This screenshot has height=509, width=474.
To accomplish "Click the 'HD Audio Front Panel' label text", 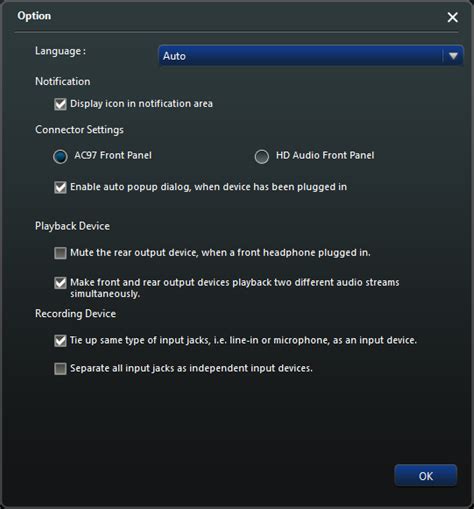I will 325,155.
